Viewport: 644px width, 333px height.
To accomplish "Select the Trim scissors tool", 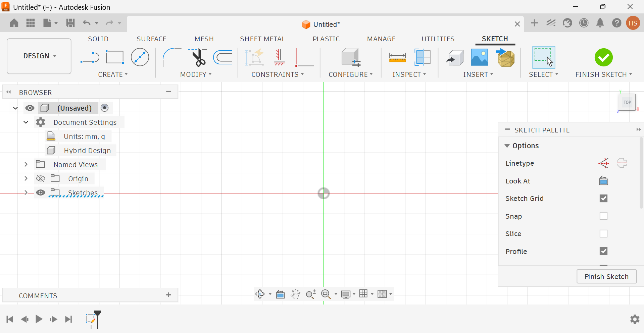I will [x=198, y=57].
